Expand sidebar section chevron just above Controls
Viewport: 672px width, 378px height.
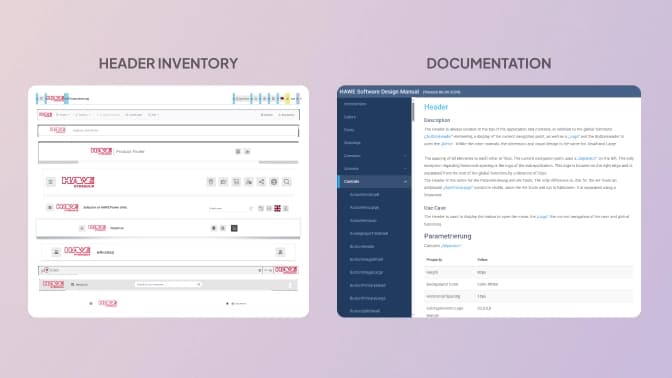(x=405, y=169)
